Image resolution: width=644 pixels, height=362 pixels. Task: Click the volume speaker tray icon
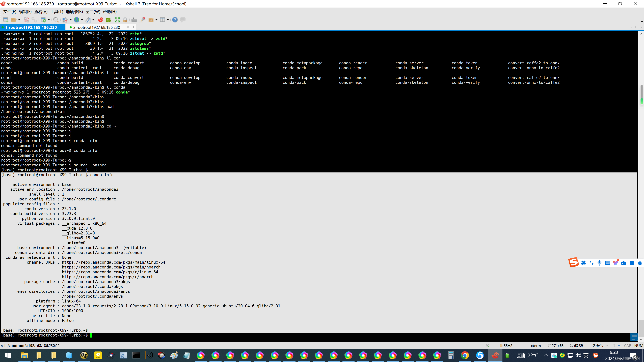point(578,355)
